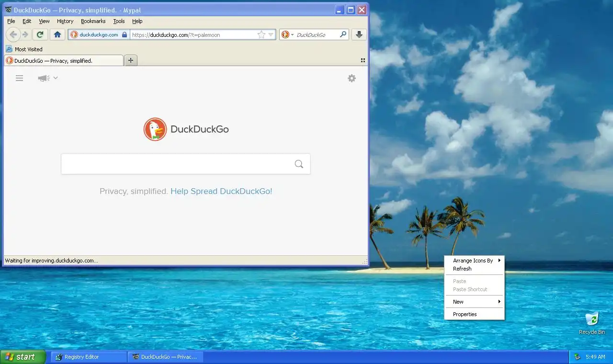Click the window resize grip in status bar
The width and height of the screenshot is (613, 364).
[x=365, y=262]
